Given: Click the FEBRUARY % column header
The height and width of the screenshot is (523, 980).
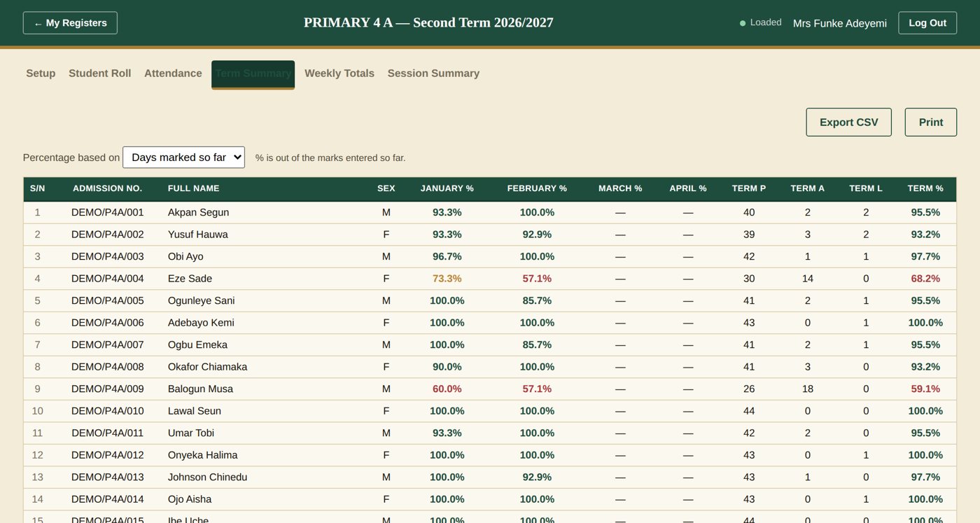Looking at the screenshot, I should coord(537,188).
